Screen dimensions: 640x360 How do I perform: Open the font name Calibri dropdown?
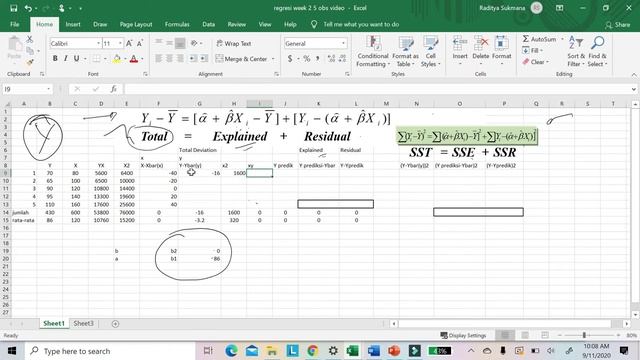[98, 43]
